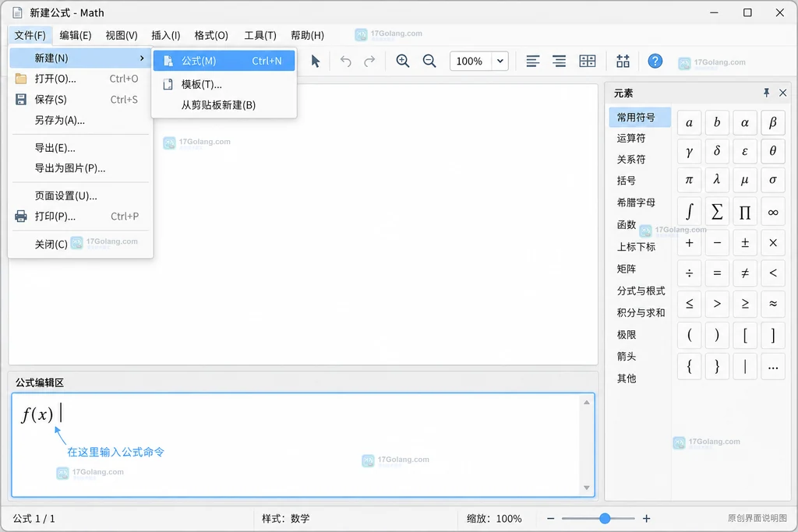Insert product ∏ symbol

click(x=745, y=212)
